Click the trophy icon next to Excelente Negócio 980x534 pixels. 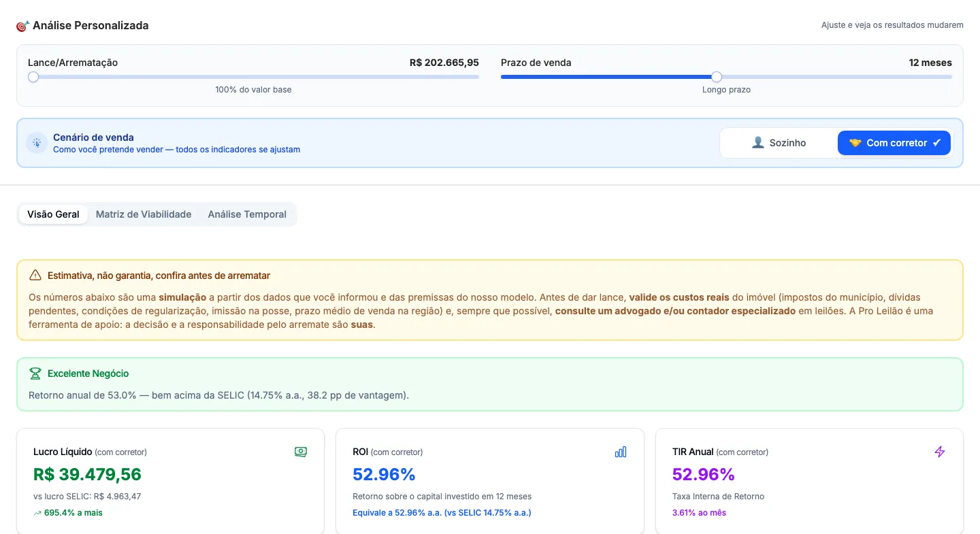point(35,373)
